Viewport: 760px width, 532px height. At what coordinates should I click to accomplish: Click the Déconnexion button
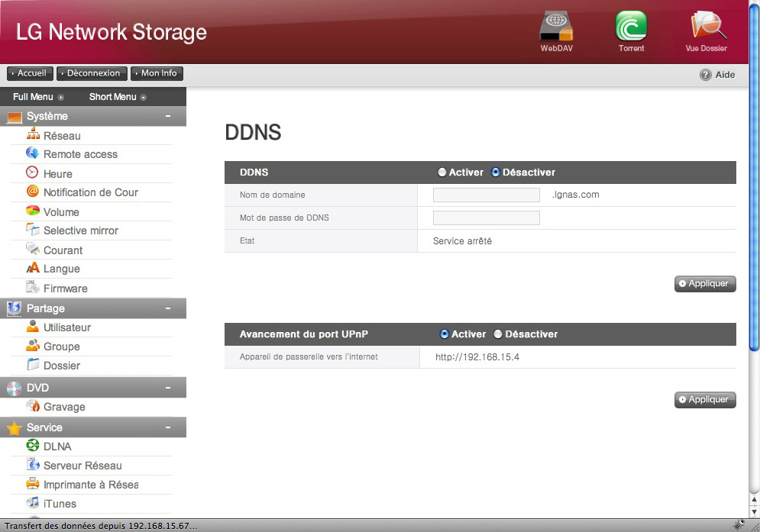[x=92, y=73]
